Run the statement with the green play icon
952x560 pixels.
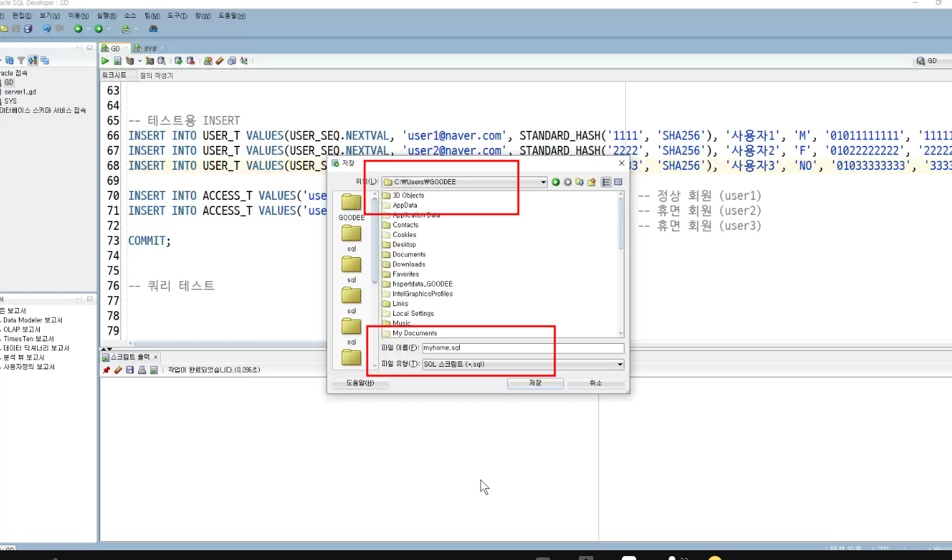[x=105, y=61]
